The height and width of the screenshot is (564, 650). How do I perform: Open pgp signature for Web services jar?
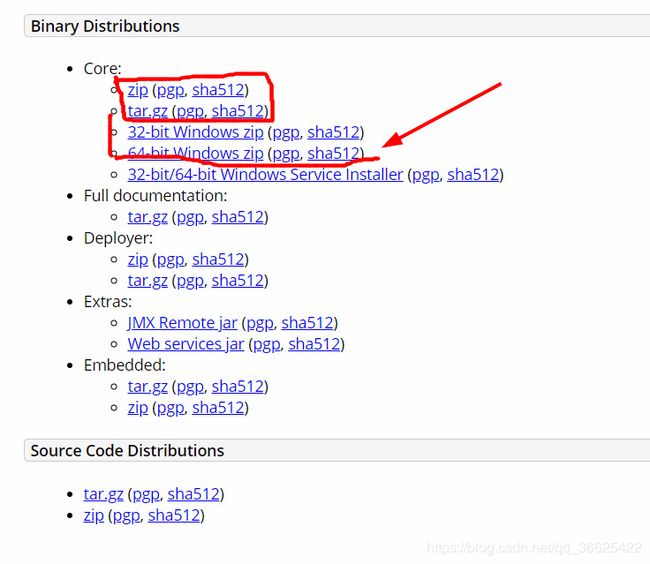[267, 344]
